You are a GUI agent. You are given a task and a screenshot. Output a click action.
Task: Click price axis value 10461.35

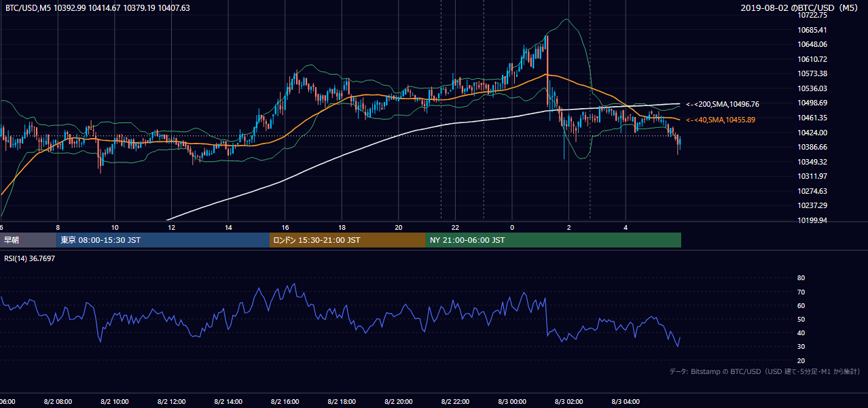pyautogui.click(x=813, y=118)
